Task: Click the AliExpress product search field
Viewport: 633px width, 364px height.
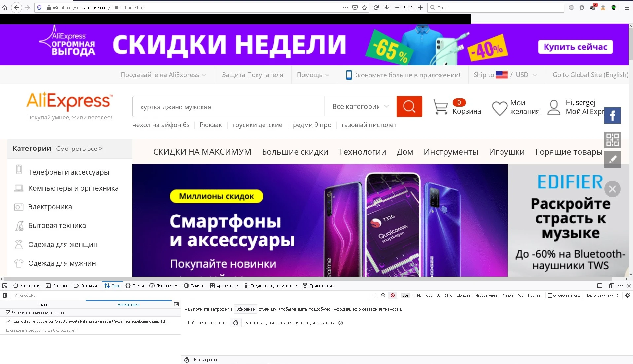Action: pos(229,107)
